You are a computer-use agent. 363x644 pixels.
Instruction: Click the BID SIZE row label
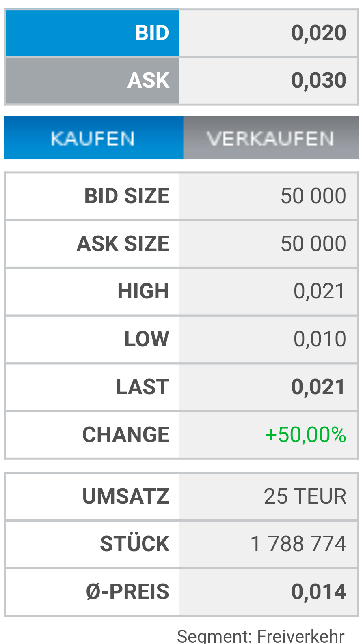point(127,196)
